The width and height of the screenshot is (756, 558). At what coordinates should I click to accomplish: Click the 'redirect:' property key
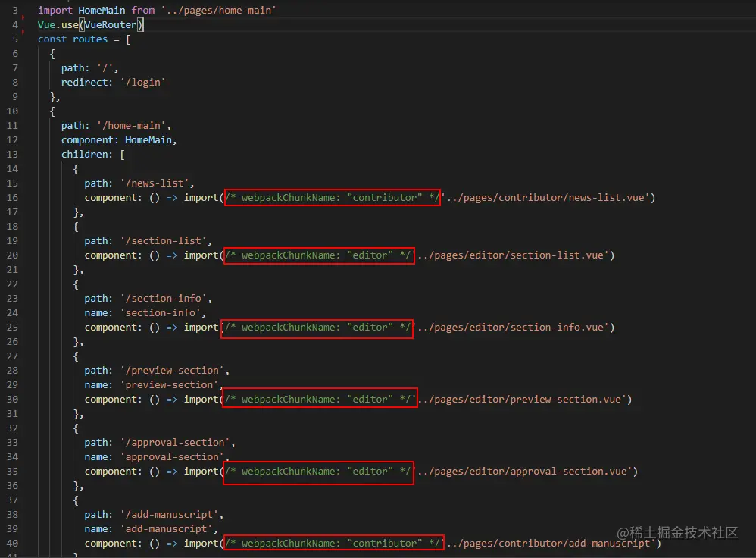(87, 83)
